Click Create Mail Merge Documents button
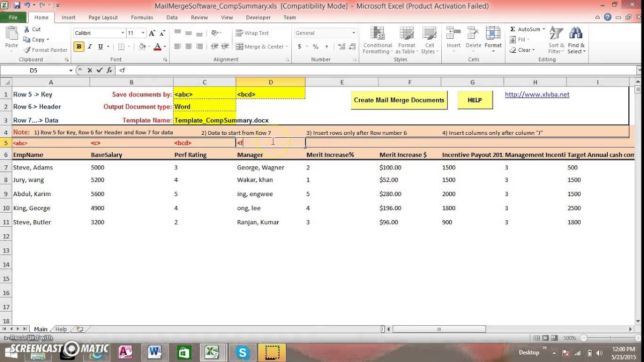This screenshot has height=362, width=644. point(399,100)
